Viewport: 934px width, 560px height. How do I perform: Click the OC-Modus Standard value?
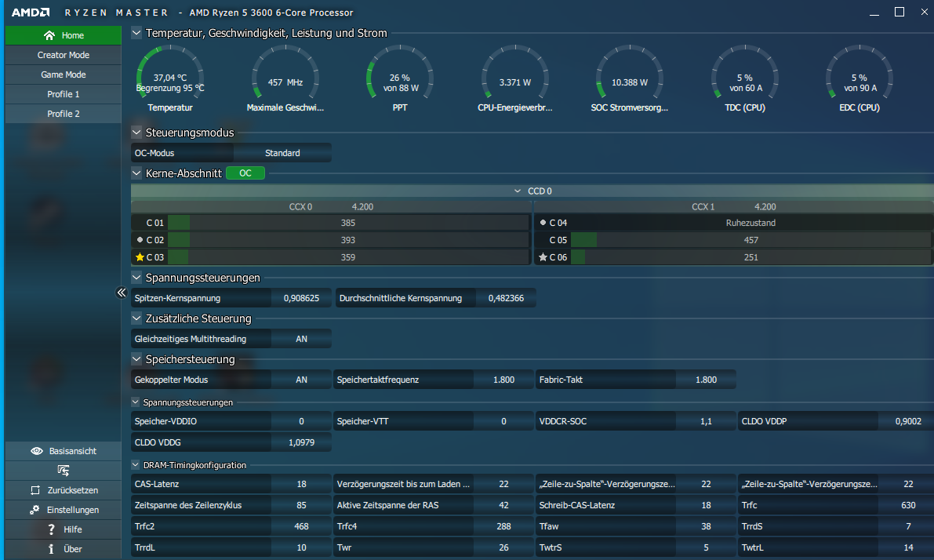click(282, 153)
